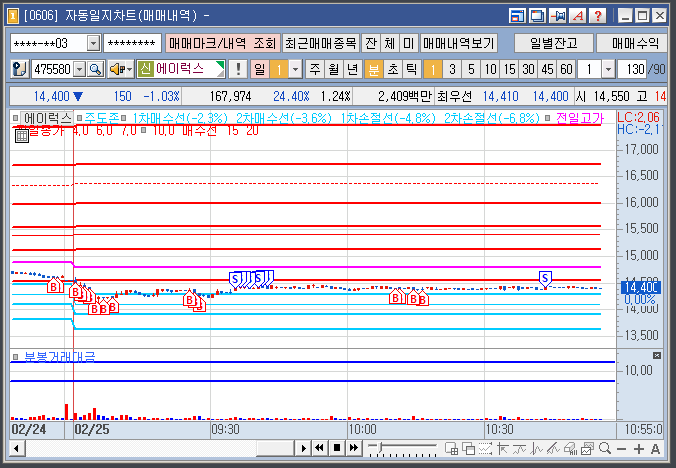Close the volume sub-panel with x icon

(657, 356)
